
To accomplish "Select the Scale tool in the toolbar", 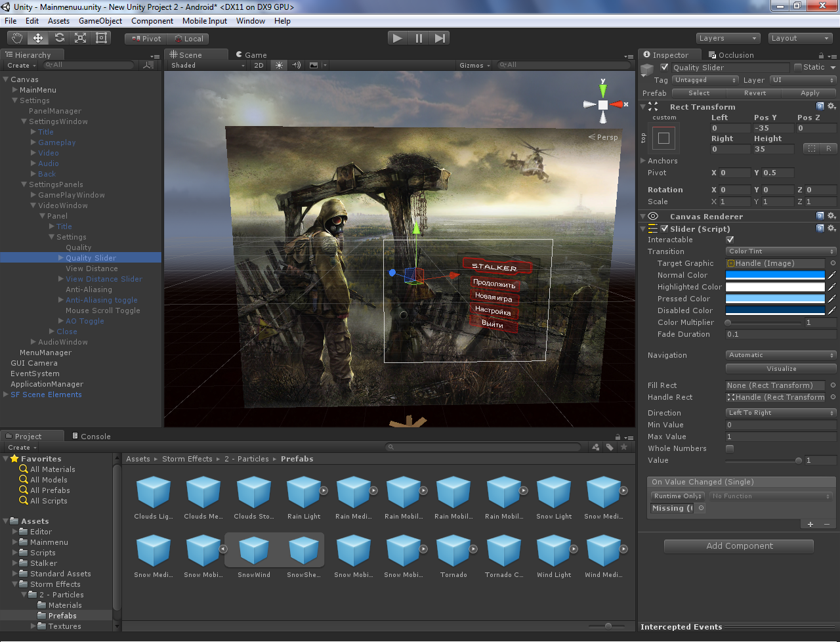I will click(80, 38).
